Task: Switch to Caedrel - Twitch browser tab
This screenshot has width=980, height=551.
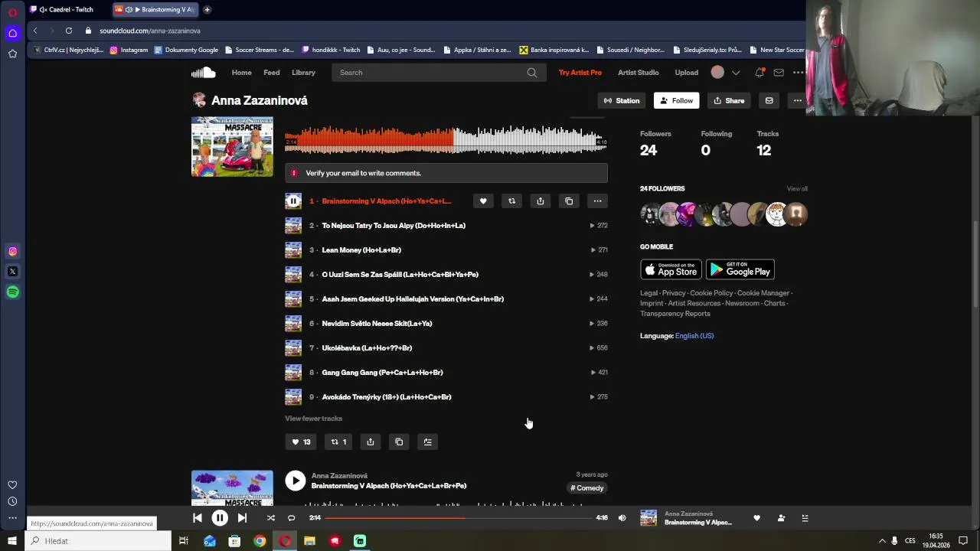Action: click(x=65, y=10)
